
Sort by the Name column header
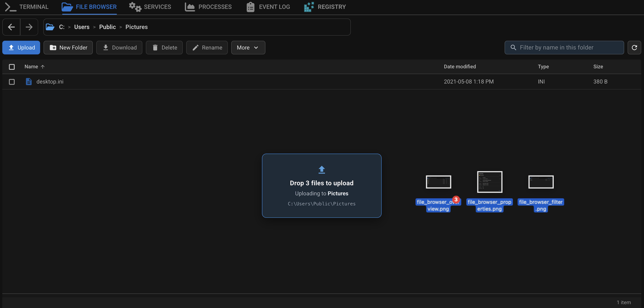(31, 67)
